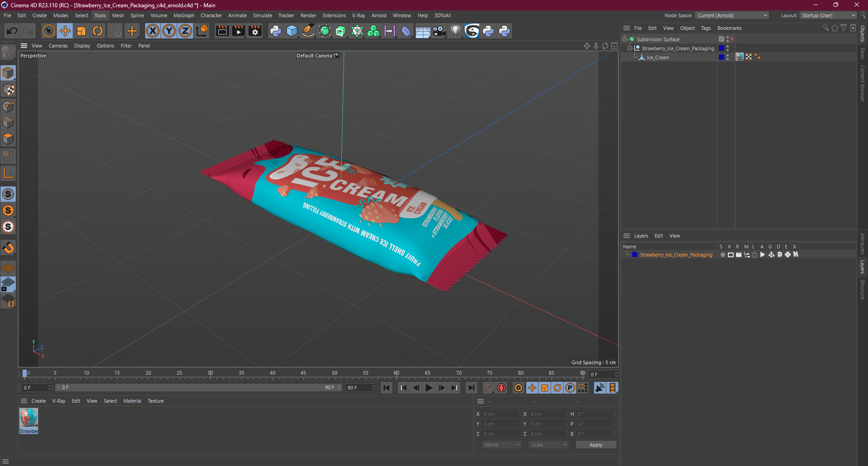This screenshot has height=466, width=868.
Task: Activate the Rotate tool
Action: 98,31
